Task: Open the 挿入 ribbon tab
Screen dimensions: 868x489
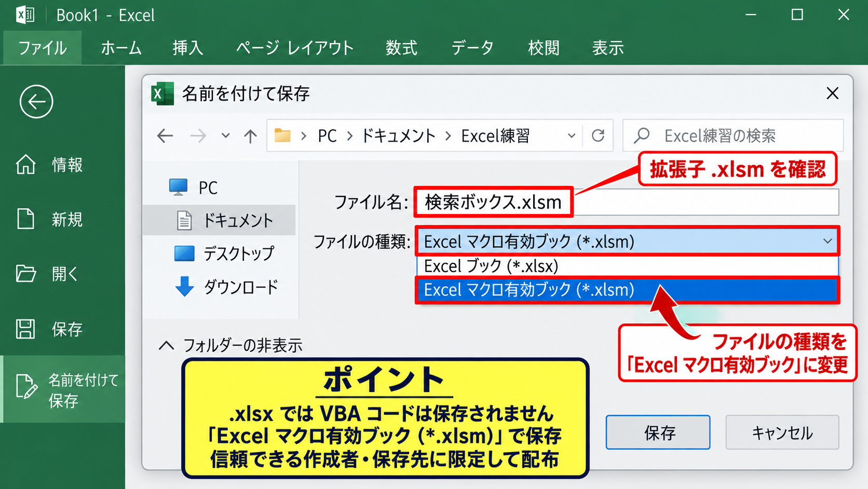Action: (x=188, y=48)
